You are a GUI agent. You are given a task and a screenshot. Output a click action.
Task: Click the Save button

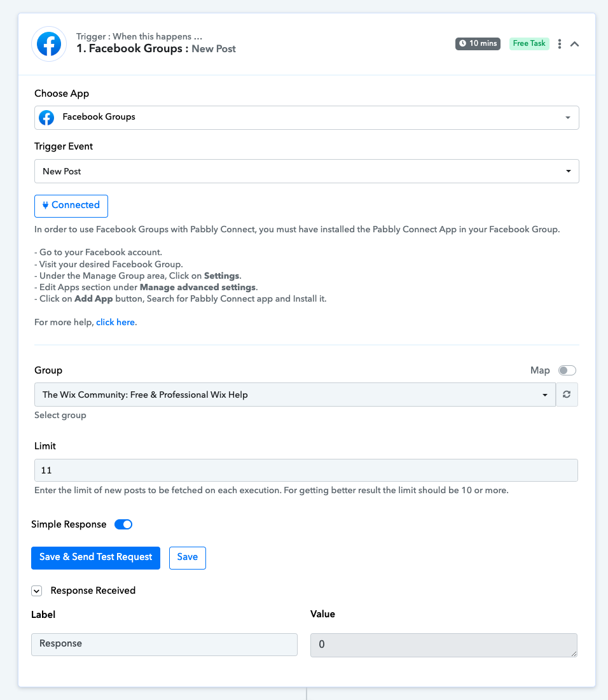[x=188, y=558]
